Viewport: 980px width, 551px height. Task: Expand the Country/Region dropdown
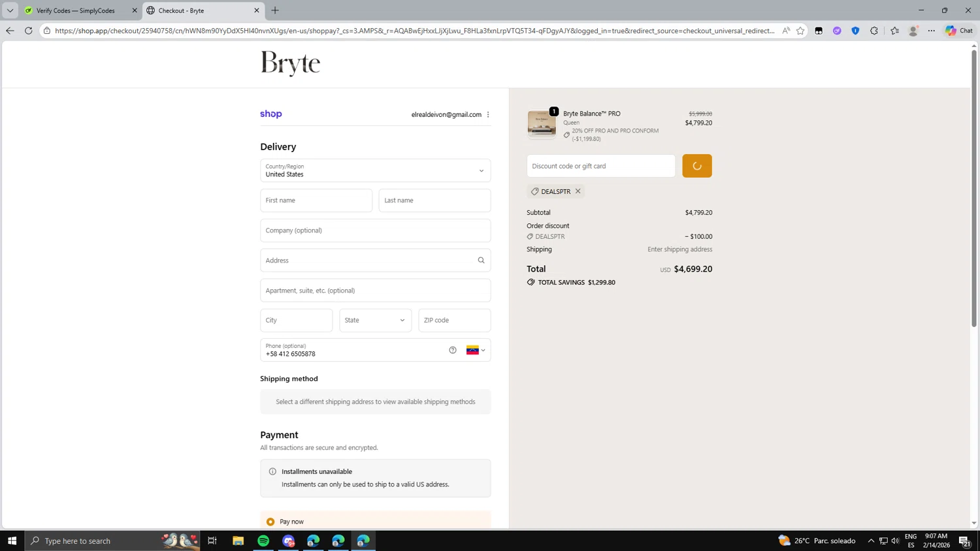tap(376, 170)
